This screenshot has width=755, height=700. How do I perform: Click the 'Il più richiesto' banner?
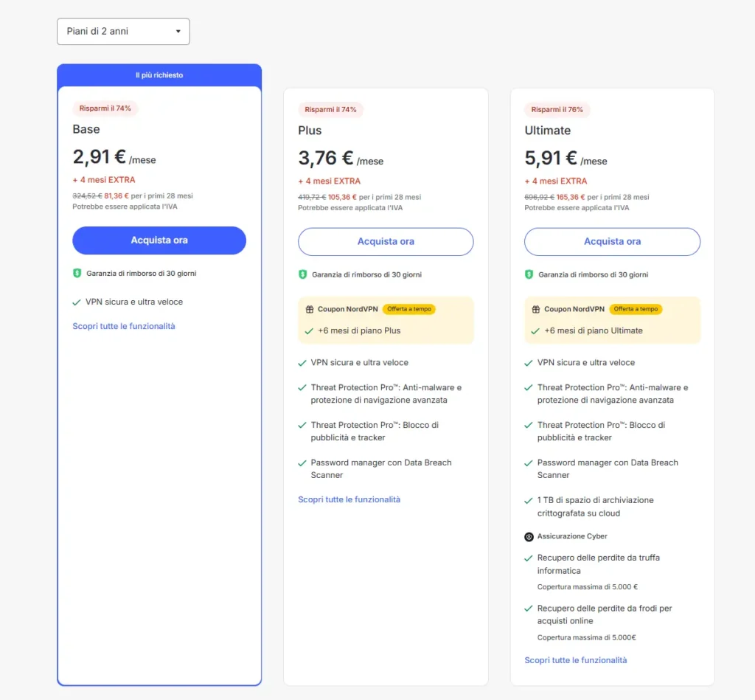(x=159, y=75)
